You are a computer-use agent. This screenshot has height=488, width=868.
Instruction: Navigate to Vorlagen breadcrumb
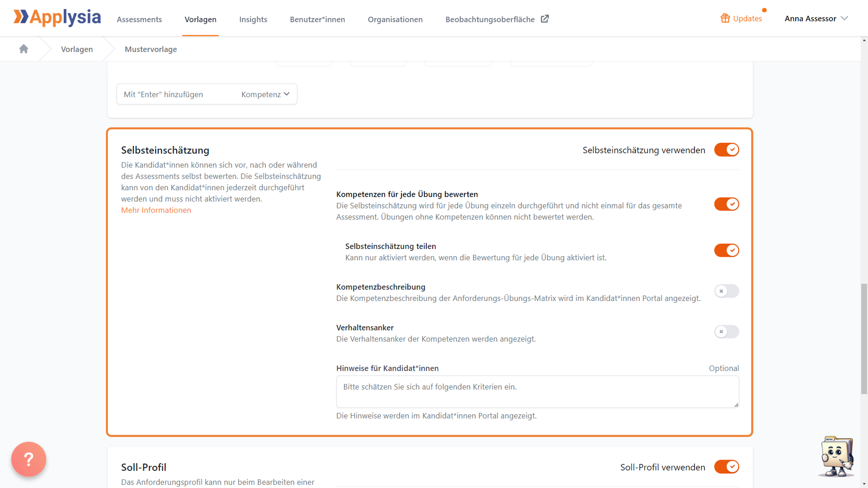pyautogui.click(x=77, y=49)
